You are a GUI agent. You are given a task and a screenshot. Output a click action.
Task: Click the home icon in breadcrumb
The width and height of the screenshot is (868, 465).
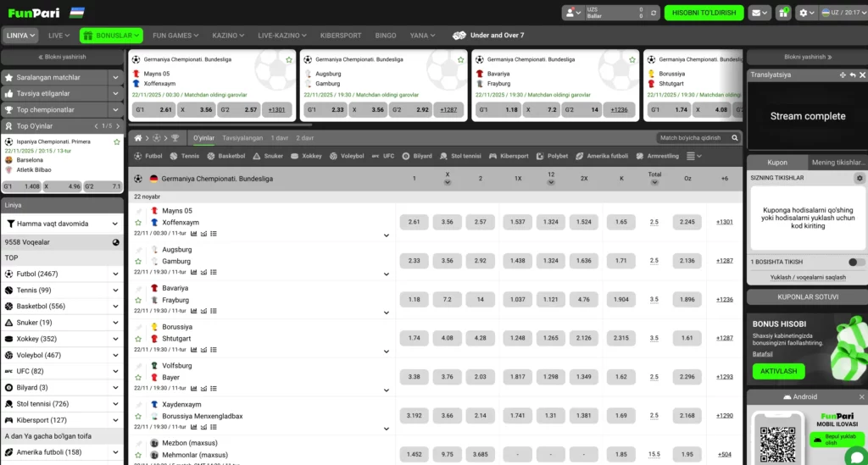[137, 137]
